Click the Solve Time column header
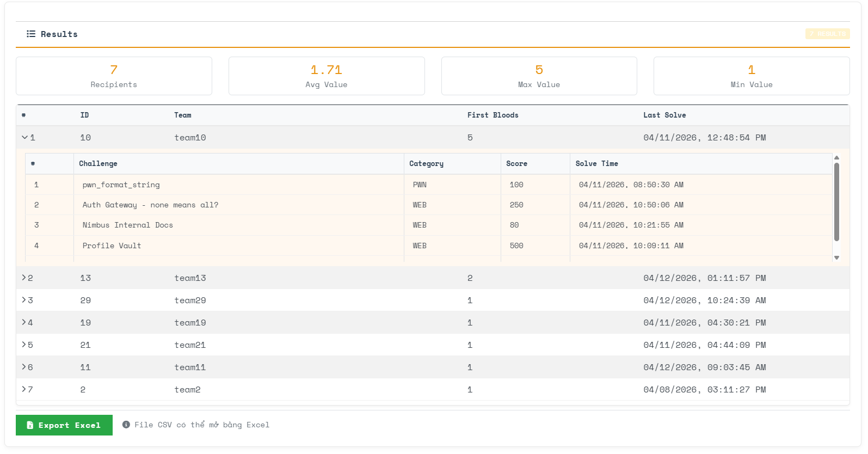Screen dimensions: 868x454 click(x=596, y=163)
